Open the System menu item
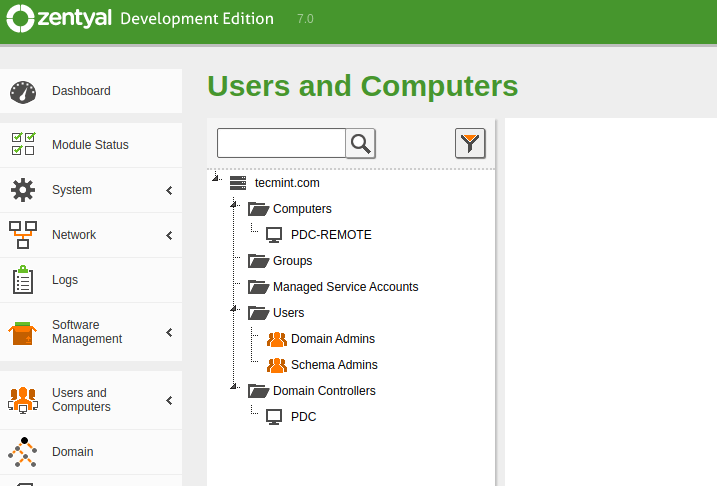 coord(91,190)
